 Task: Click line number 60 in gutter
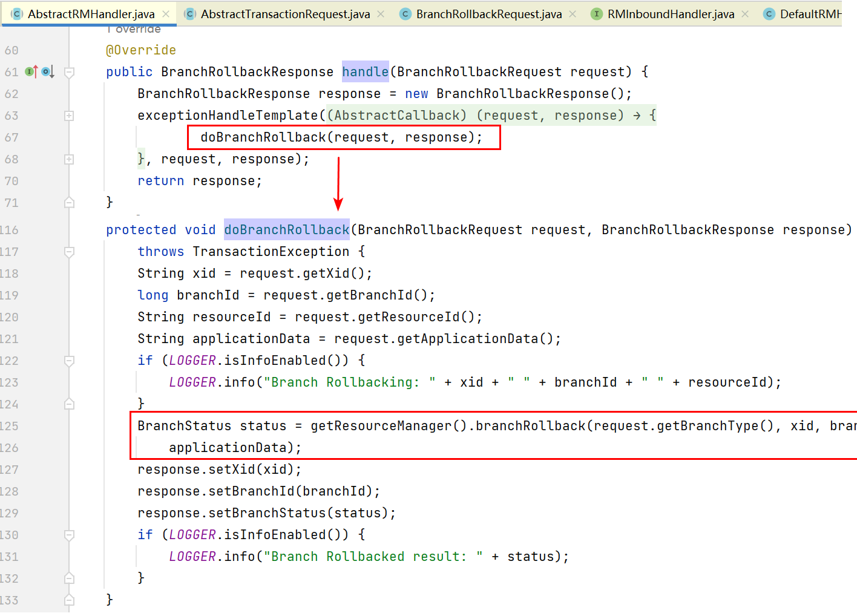click(x=11, y=50)
